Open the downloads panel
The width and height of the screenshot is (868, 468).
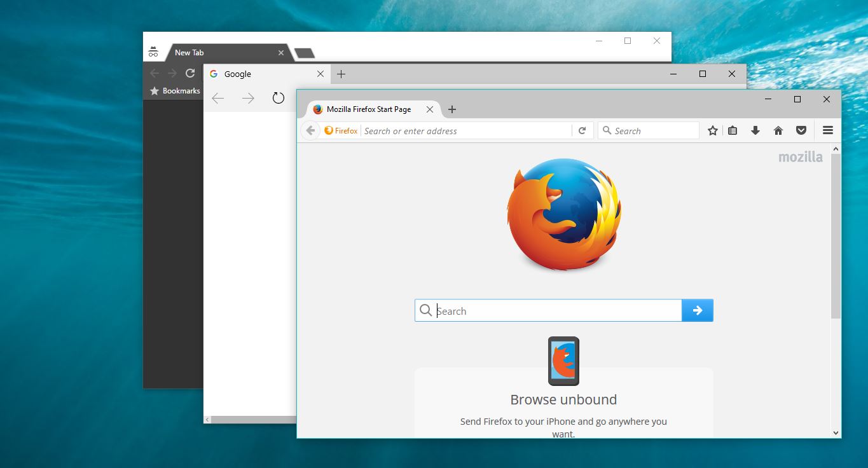click(x=755, y=130)
